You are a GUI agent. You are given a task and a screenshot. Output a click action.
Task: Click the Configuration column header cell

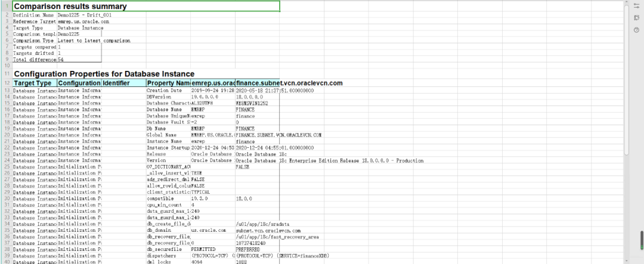(x=79, y=83)
